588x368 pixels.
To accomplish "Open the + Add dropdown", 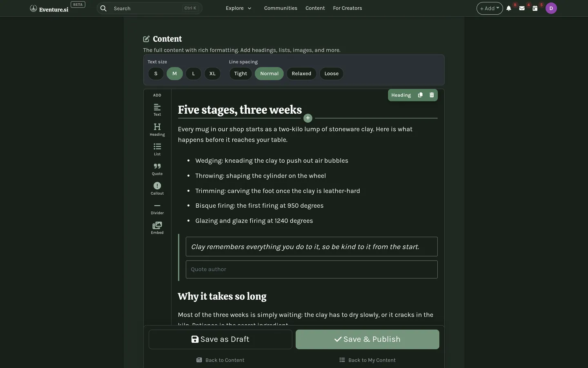I will tap(490, 8).
